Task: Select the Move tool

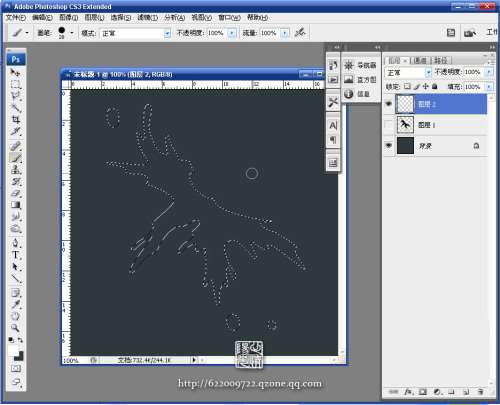Action: [15, 72]
